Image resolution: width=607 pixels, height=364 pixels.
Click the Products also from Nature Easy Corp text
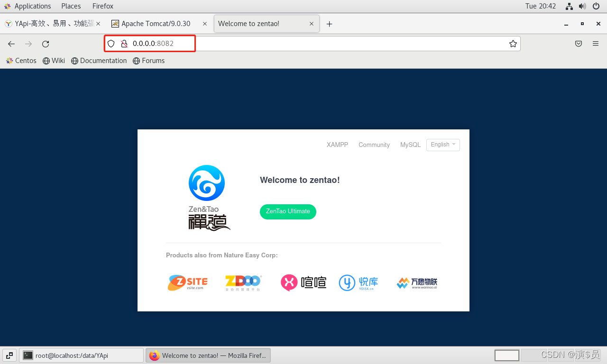222,255
